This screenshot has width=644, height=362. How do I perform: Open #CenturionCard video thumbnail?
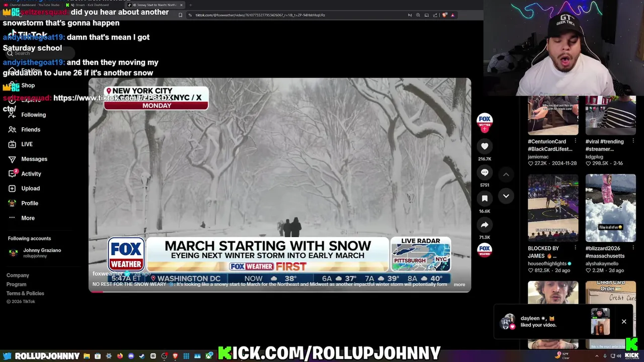point(553,116)
